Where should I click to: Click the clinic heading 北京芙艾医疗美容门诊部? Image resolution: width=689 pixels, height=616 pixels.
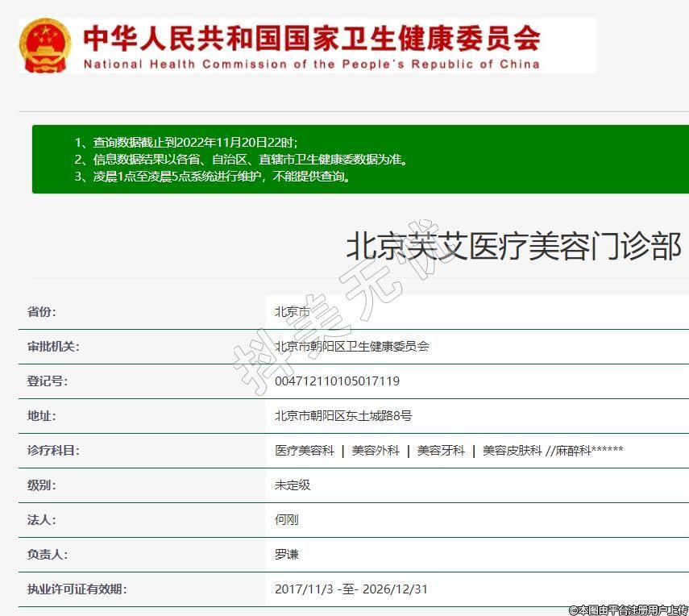(513, 247)
